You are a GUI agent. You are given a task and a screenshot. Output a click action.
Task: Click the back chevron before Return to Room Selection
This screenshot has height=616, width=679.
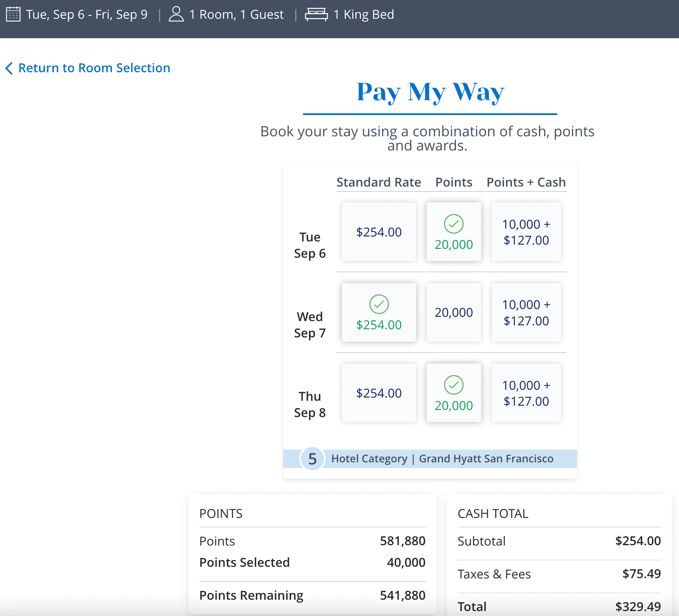pos(10,68)
